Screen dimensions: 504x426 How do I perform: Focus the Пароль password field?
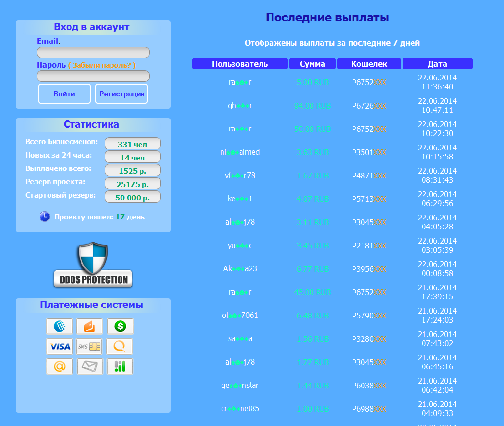point(93,76)
